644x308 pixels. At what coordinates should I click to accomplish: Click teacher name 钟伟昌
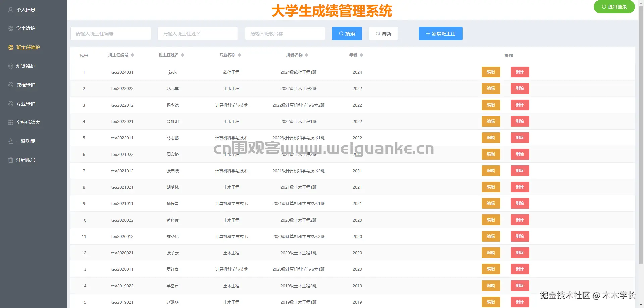(173, 204)
